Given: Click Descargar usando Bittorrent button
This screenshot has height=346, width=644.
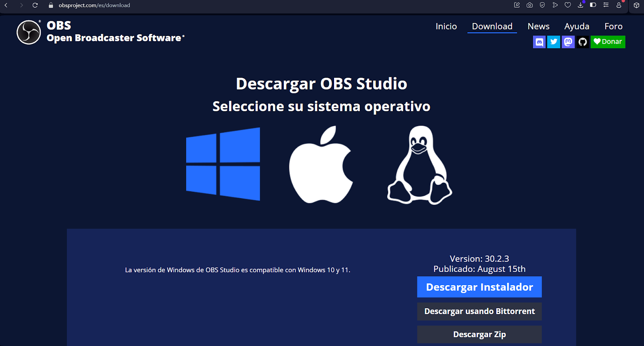Looking at the screenshot, I should click(x=479, y=311).
